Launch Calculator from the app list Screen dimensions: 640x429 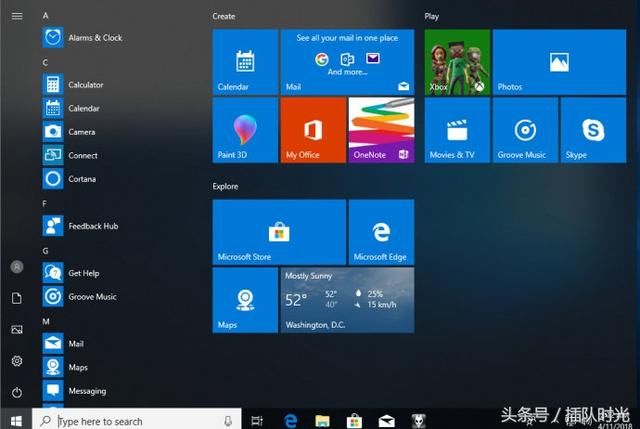point(73,84)
